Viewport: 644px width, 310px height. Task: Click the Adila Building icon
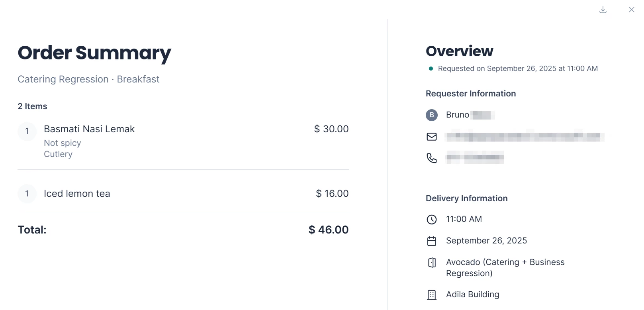click(x=432, y=295)
